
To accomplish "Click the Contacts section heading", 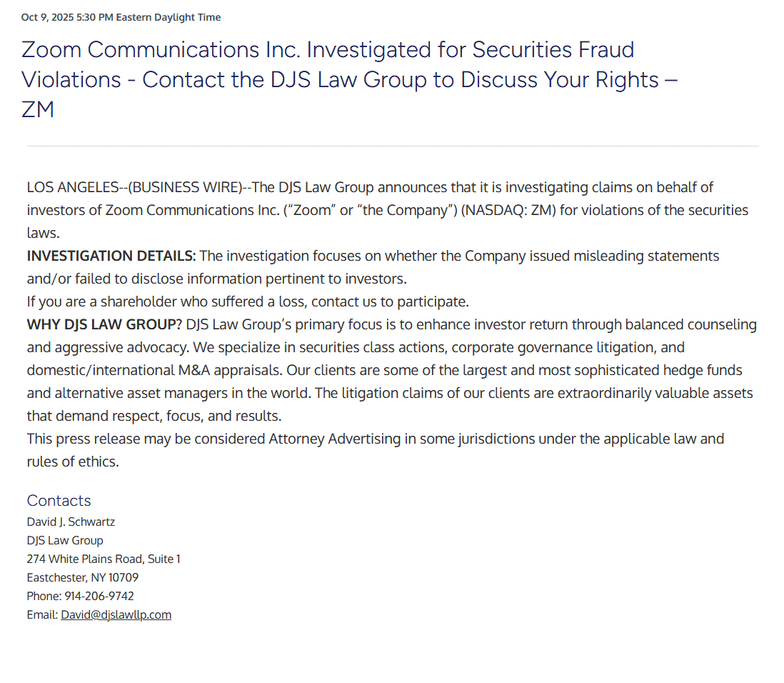I will coord(59,500).
